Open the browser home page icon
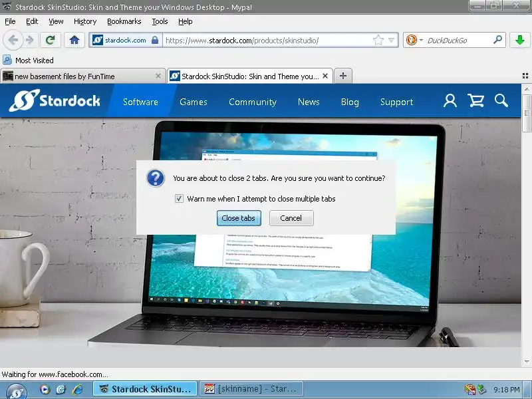532x399 pixels. point(74,41)
